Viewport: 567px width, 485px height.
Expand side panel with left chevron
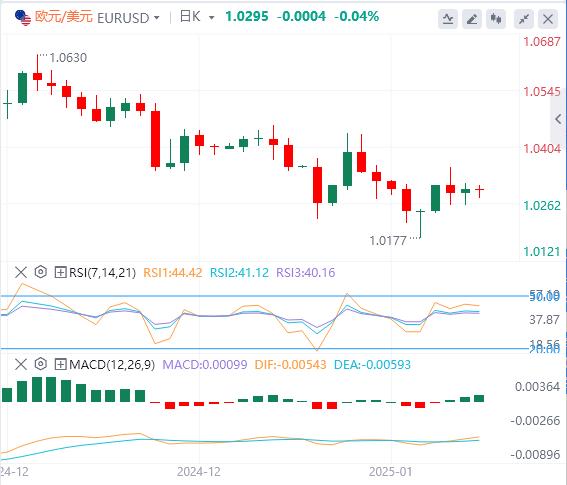point(559,119)
